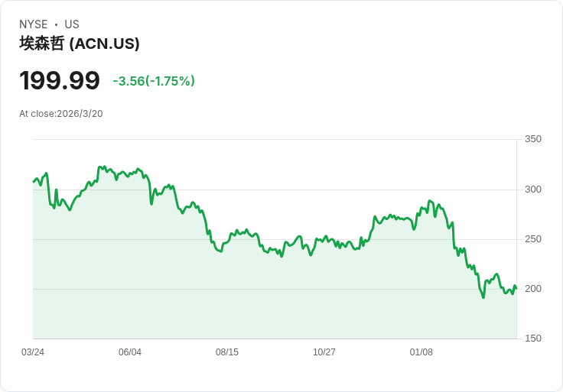Click the US market label
The width and height of the screenshot is (563, 392).
click(72, 24)
